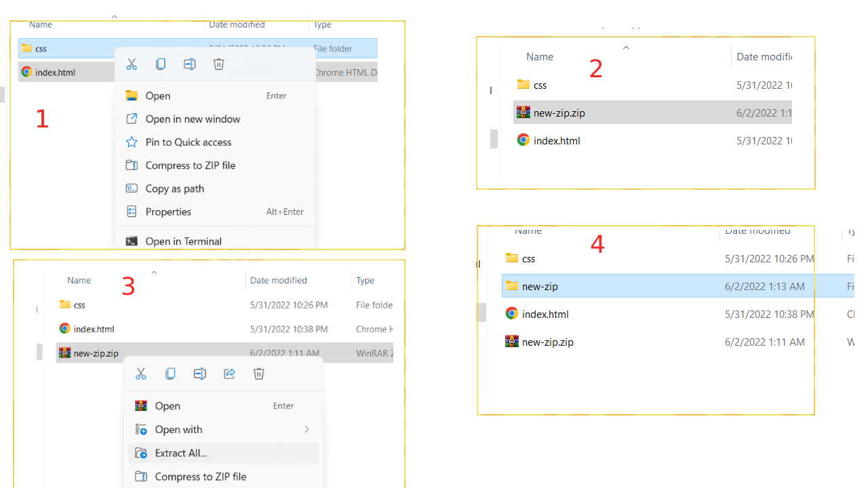Click Delete trash icon in panel 3 menu
This screenshot has height=488, width=868.
(x=258, y=373)
